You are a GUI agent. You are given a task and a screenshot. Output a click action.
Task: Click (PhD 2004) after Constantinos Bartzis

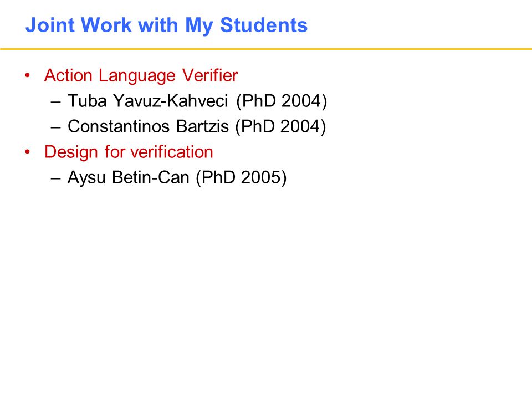tap(280, 126)
